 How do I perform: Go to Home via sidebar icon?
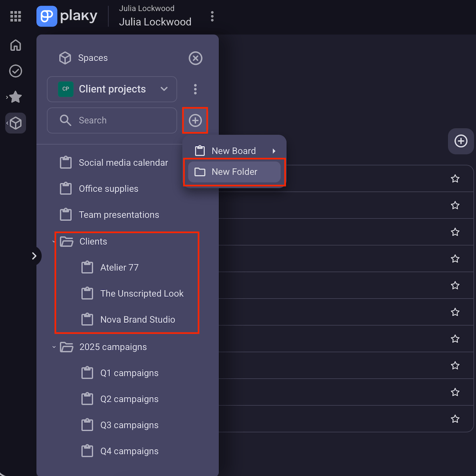pos(15,45)
